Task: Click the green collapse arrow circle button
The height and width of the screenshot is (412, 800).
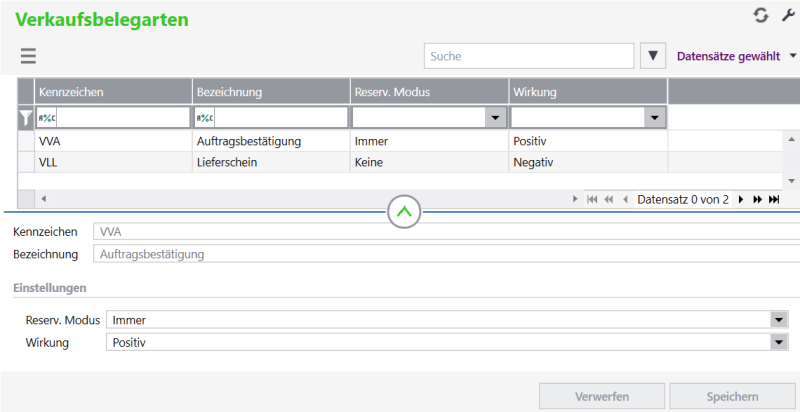Action: [x=405, y=211]
